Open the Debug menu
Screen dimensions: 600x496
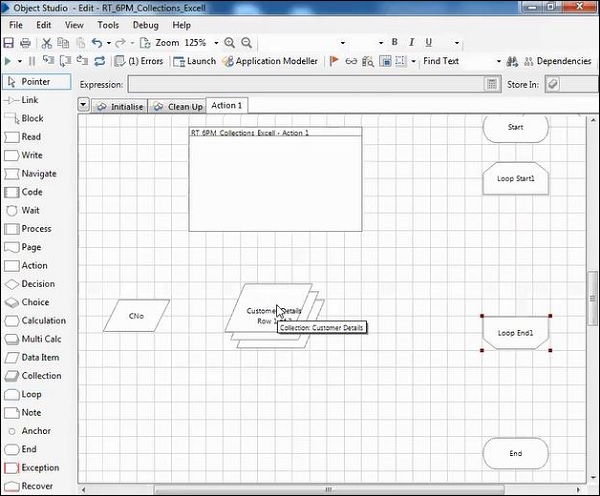pos(145,24)
